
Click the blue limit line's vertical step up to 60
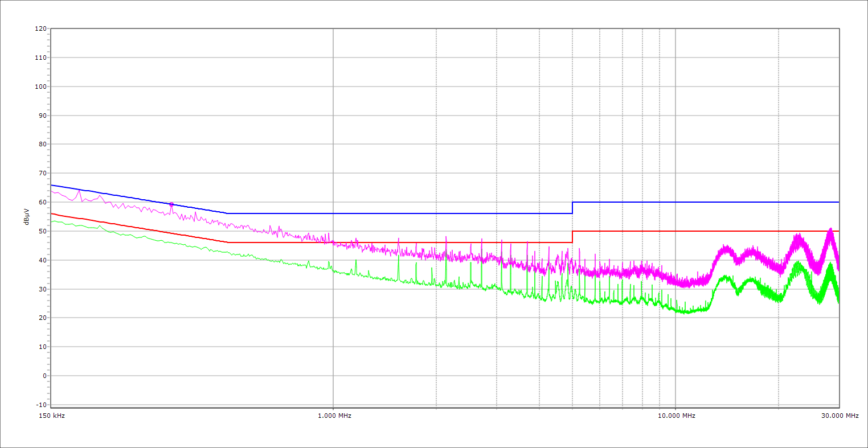(x=572, y=208)
